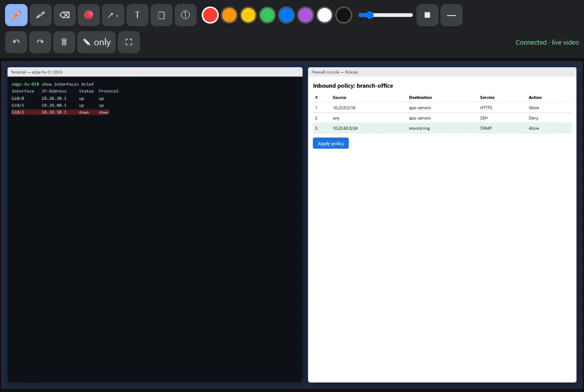584x392 pixels.
Task: Click the SSH service cell
Action: tap(484, 118)
